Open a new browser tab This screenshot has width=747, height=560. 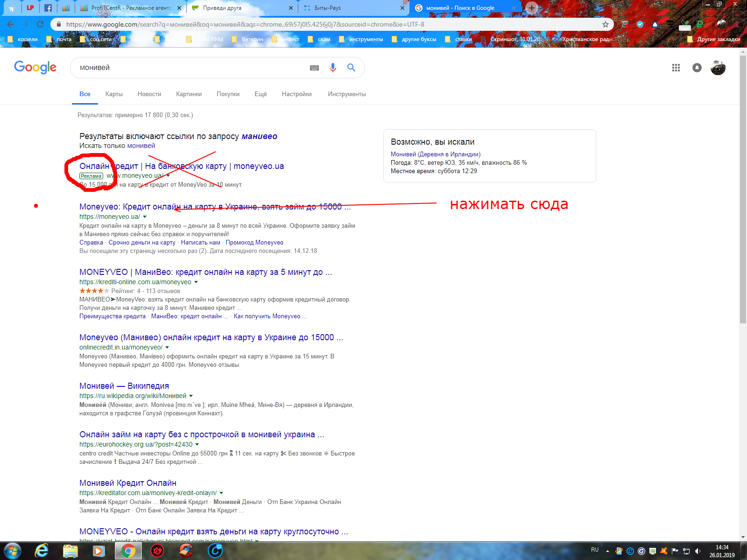tap(531, 8)
